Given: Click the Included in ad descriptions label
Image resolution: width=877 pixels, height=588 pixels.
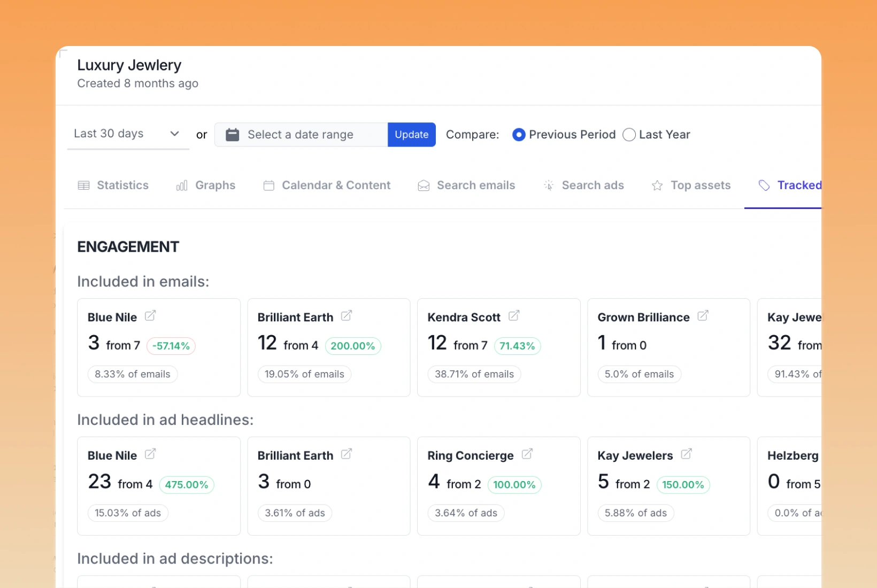Looking at the screenshot, I should (x=175, y=559).
